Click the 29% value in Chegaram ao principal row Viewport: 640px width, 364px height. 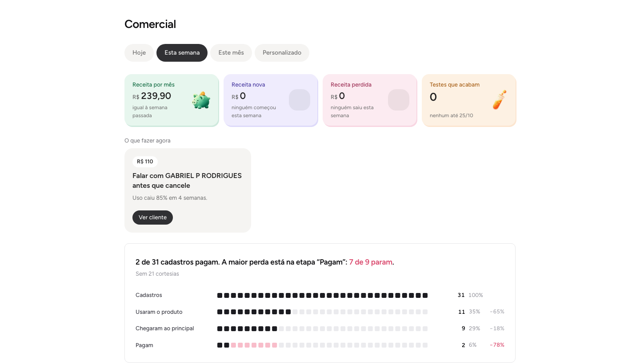[474, 328]
